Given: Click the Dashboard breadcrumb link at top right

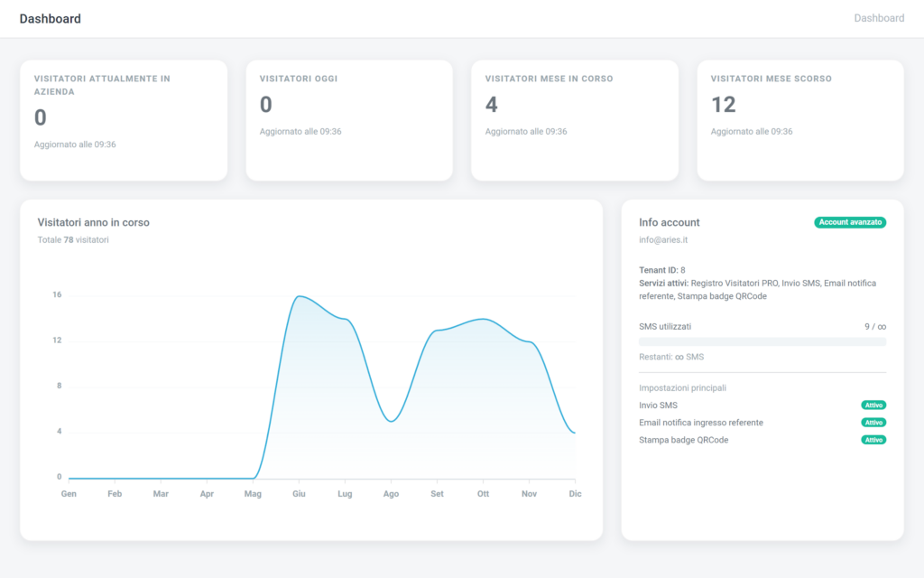Looking at the screenshot, I should click(x=878, y=18).
